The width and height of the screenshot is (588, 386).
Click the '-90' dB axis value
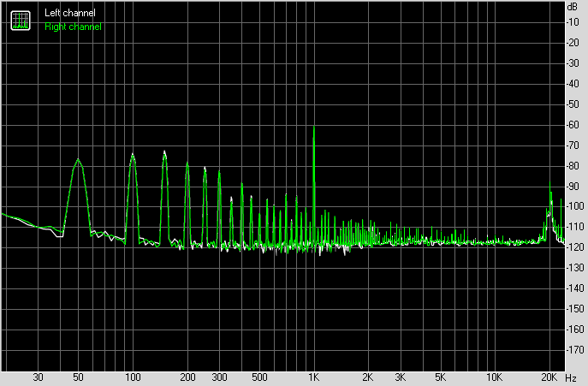(x=573, y=186)
